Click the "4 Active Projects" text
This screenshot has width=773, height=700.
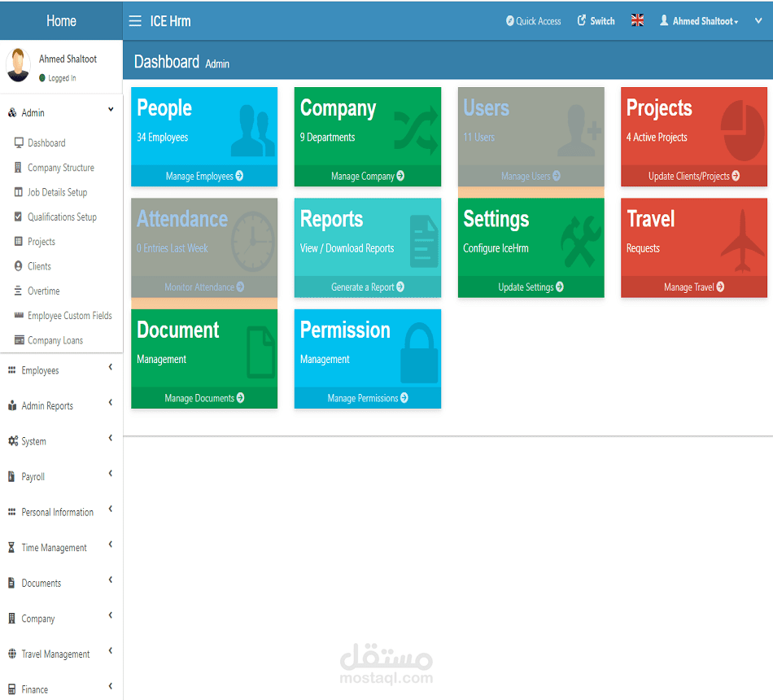pyautogui.click(x=657, y=137)
